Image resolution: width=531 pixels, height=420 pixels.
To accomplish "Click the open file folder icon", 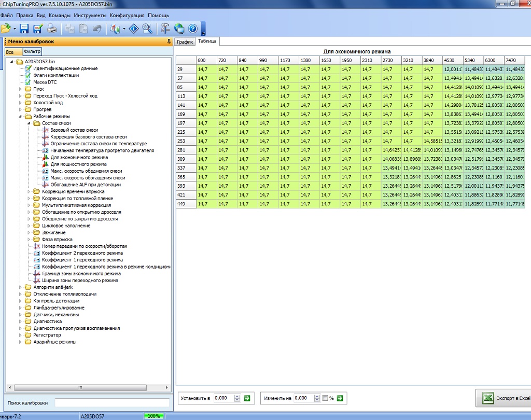I will coord(6,29).
